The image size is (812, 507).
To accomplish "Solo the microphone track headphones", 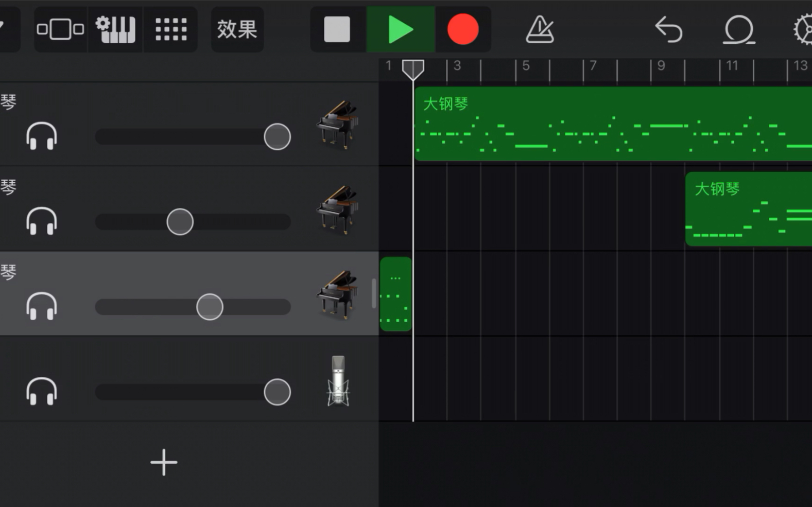I will tap(42, 392).
